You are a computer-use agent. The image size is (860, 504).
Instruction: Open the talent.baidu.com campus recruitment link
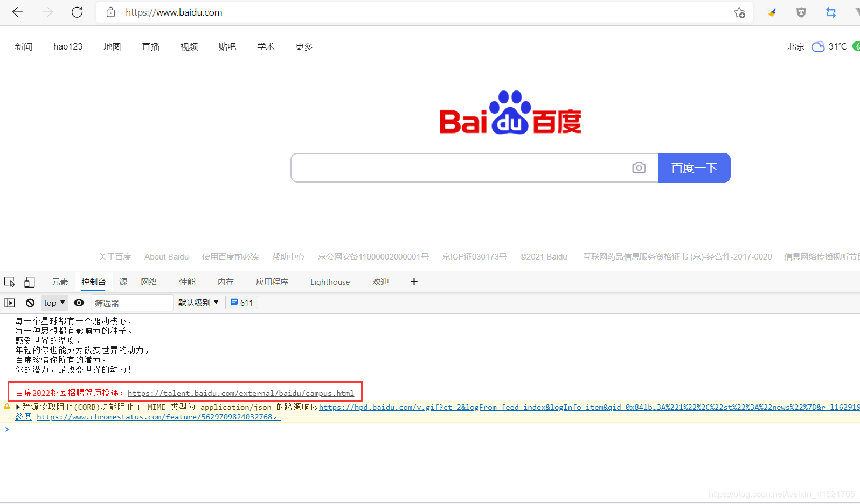(x=241, y=393)
